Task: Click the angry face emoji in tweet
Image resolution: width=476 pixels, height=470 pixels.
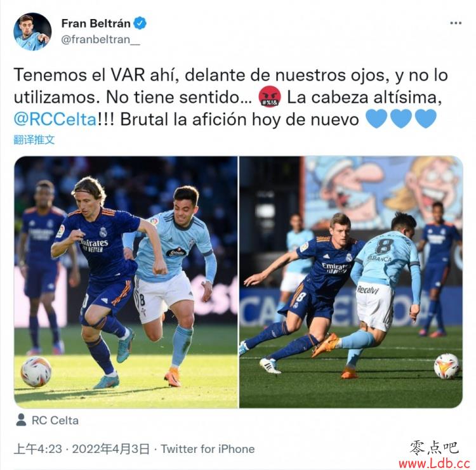Action: 270,97
